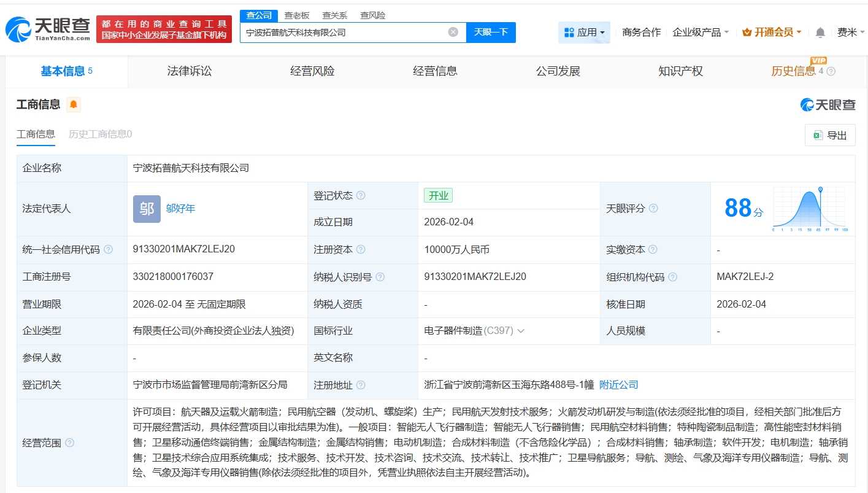
Task: Click help icon next to 登记状态
Action: (361, 195)
